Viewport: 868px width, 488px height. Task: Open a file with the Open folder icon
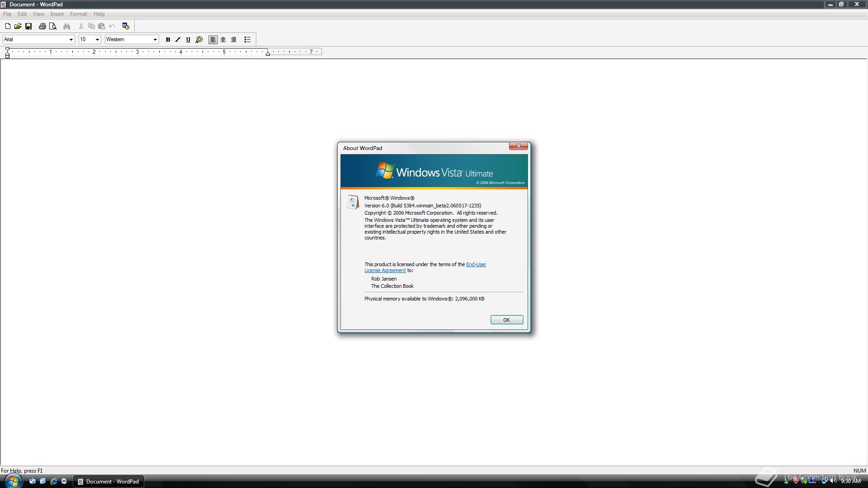pos(18,26)
